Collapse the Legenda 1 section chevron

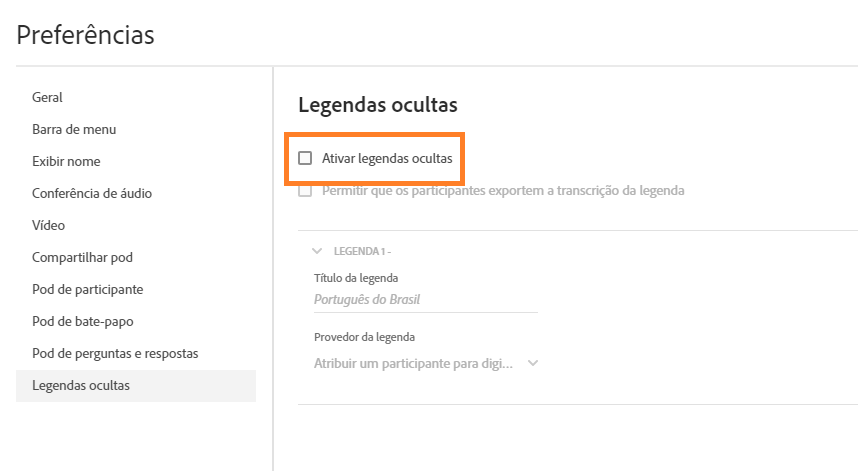click(x=317, y=251)
